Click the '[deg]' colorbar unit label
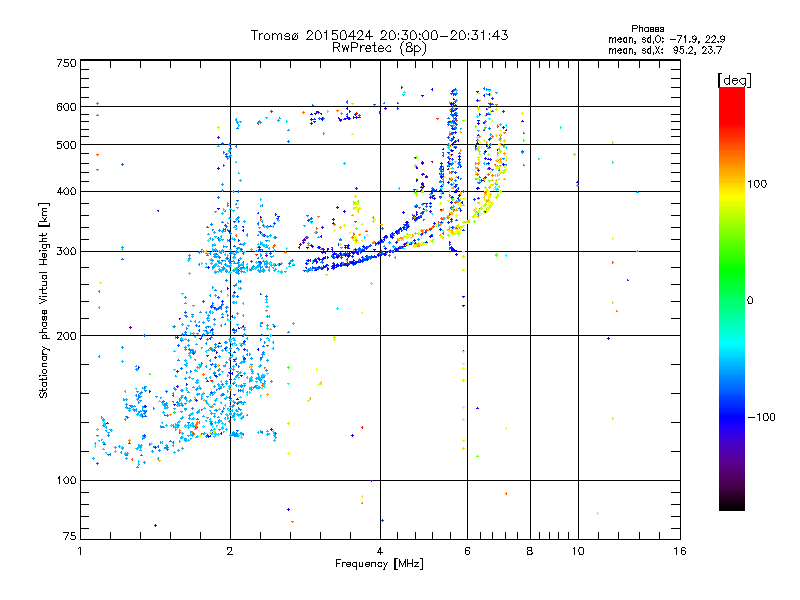 [734, 80]
